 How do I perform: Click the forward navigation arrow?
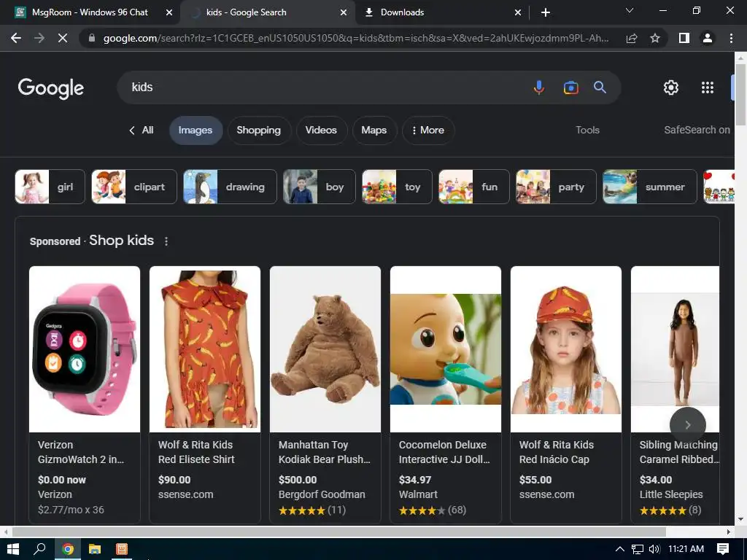[x=39, y=38]
